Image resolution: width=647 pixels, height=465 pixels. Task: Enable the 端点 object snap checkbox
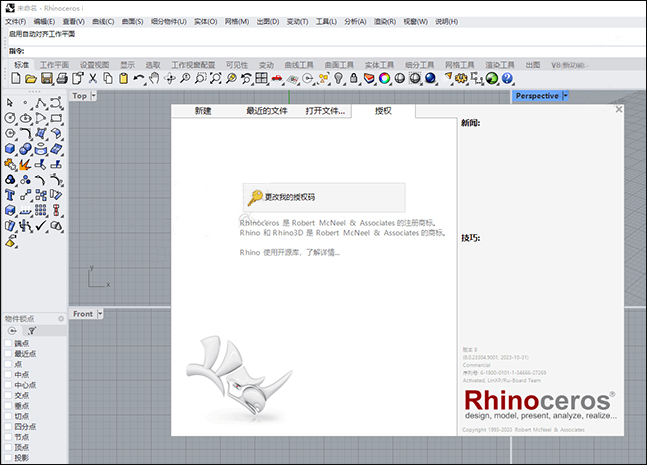tap(8, 343)
